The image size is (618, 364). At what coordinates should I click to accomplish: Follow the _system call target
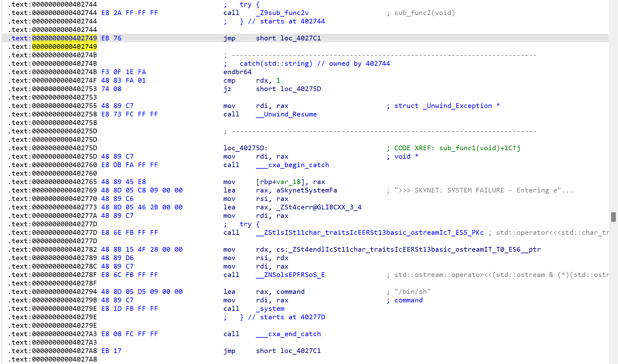(x=270, y=309)
